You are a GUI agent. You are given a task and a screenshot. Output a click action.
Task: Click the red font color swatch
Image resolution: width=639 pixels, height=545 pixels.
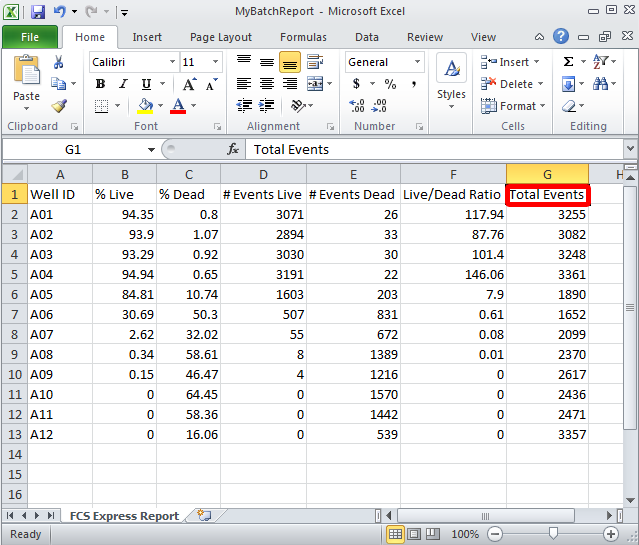[179, 106]
